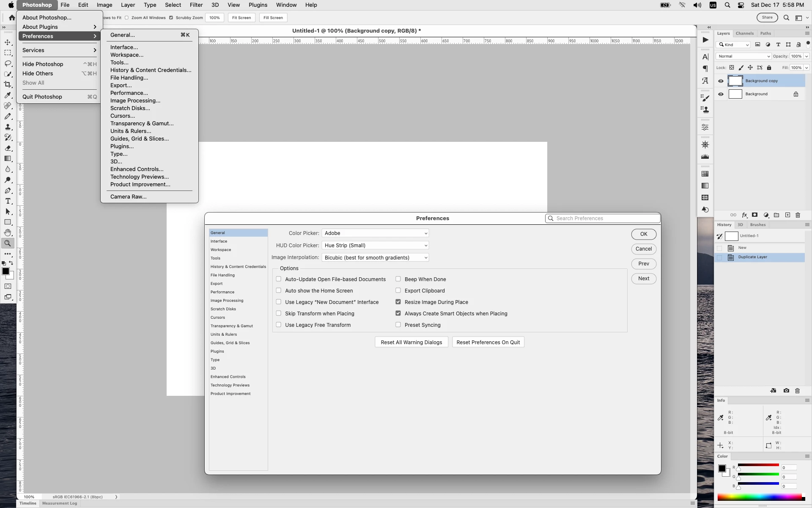This screenshot has height=508, width=812.
Task: Choose Performance... from Preferences submenu
Action: click(x=129, y=93)
